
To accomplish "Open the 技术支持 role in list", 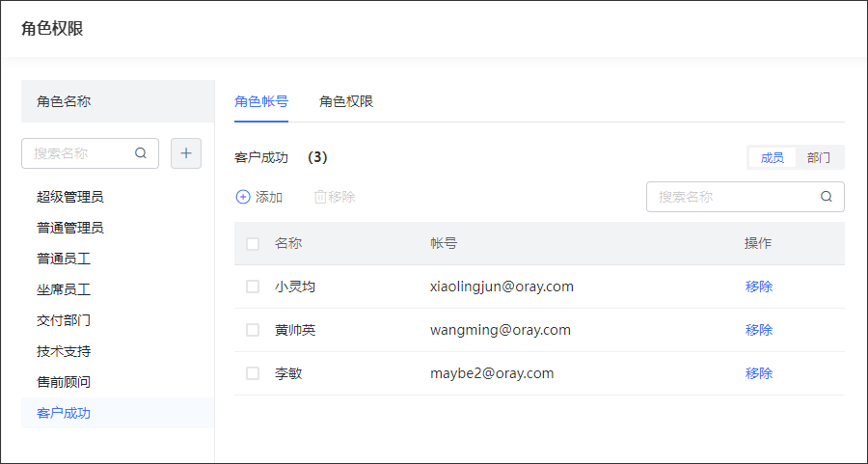I will coord(64,351).
